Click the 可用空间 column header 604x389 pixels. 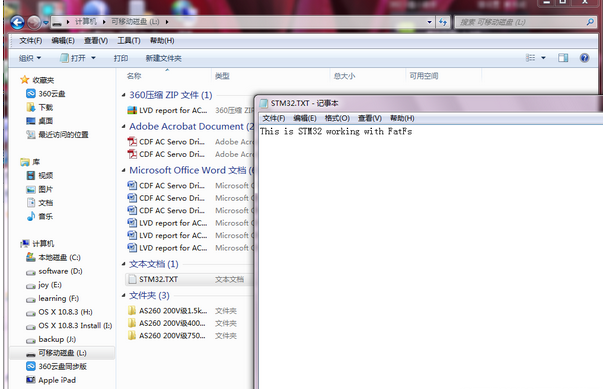pyautogui.click(x=424, y=76)
